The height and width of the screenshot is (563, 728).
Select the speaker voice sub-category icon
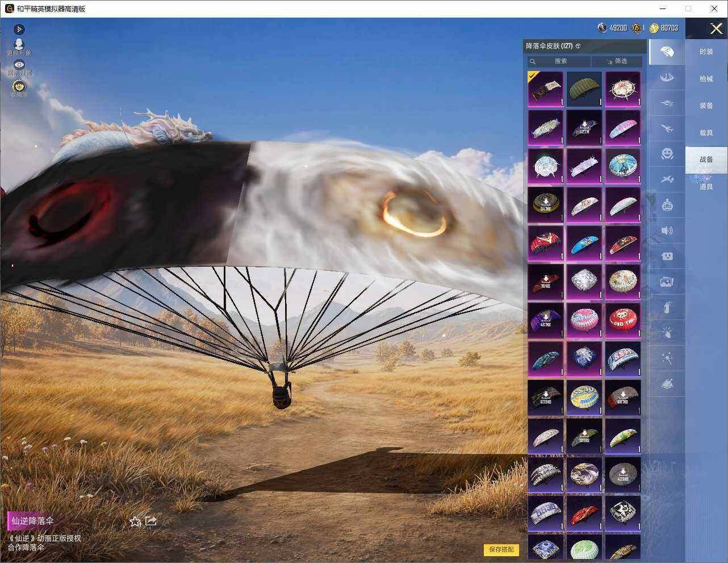click(667, 230)
